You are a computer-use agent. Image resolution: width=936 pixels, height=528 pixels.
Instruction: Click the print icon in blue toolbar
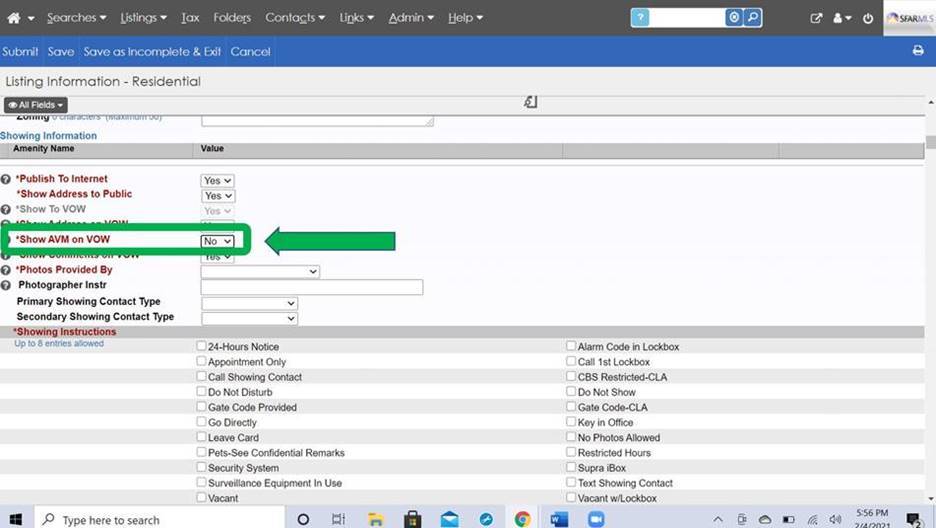[x=918, y=51]
